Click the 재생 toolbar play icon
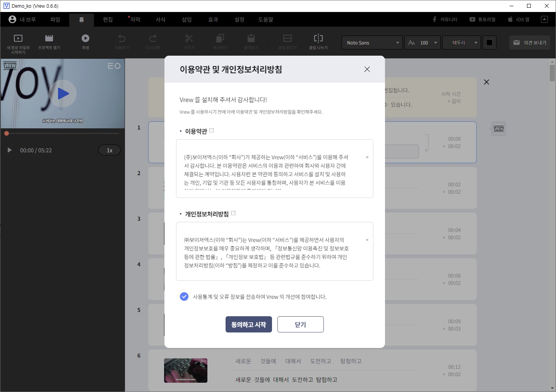The height and width of the screenshot is (392, 556). tap(86, 38)
